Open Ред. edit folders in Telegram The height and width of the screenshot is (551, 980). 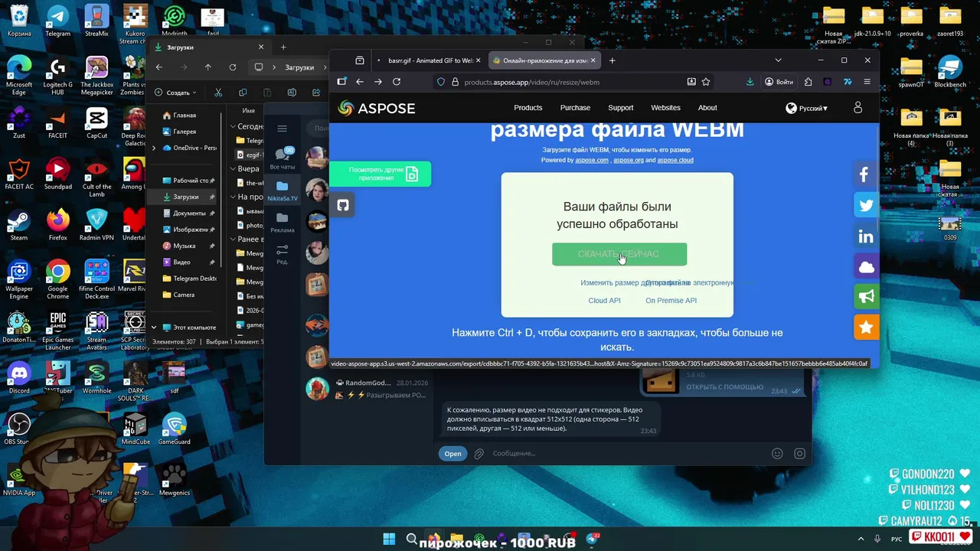point(282,254)
